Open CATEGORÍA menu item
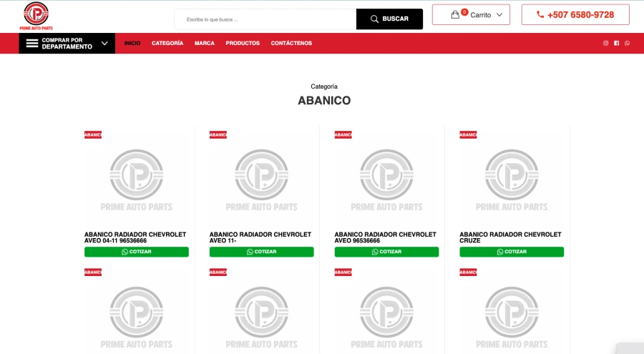The height and width of the screenshot is (354, 644). pos(167,43)
